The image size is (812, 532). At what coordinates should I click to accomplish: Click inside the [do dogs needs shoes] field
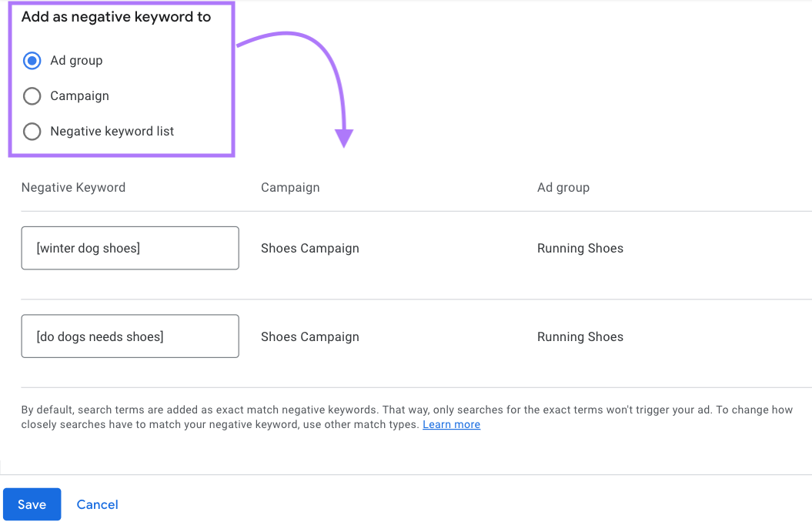point(129,336)
